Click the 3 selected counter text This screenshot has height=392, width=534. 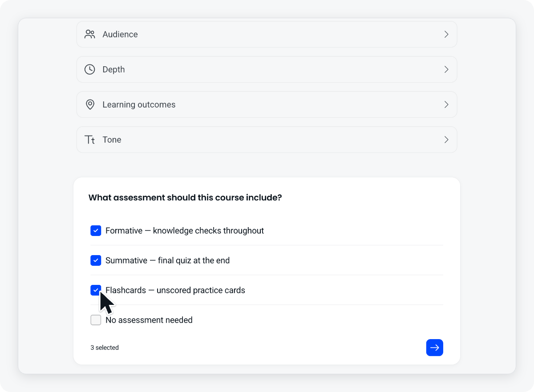point(105,348)
